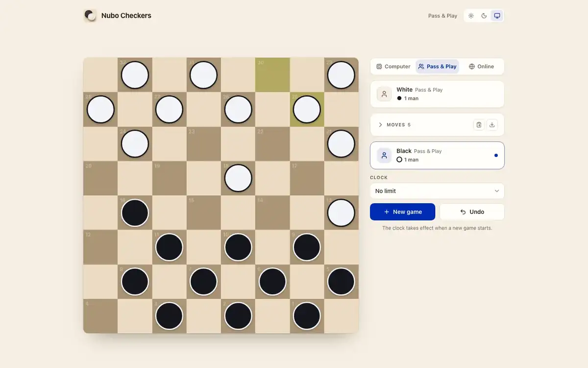Click empty square 12
The height and width of the screenshot is (368, 588).
[100, 247]
